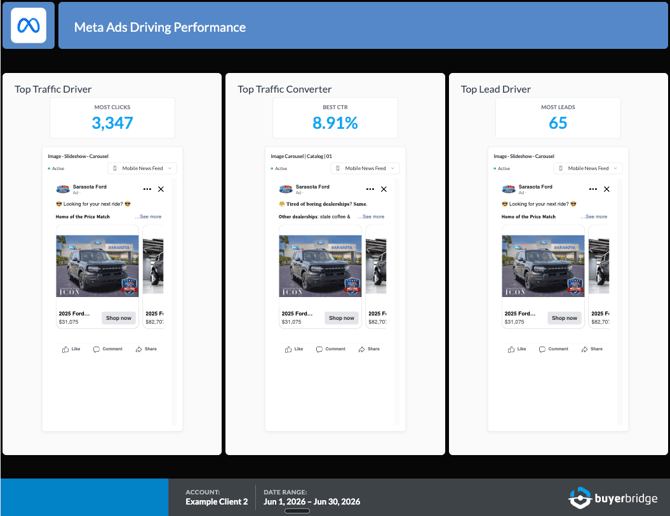
Task: Click the second carousel card in Top Traffic Driver
Action: pos(153,277)
